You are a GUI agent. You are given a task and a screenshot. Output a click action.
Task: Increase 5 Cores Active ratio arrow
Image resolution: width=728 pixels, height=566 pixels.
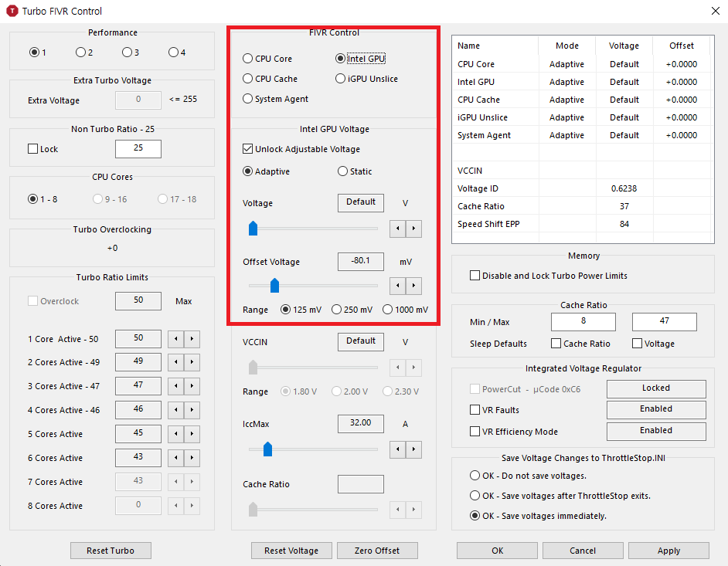tap(192, 434)
